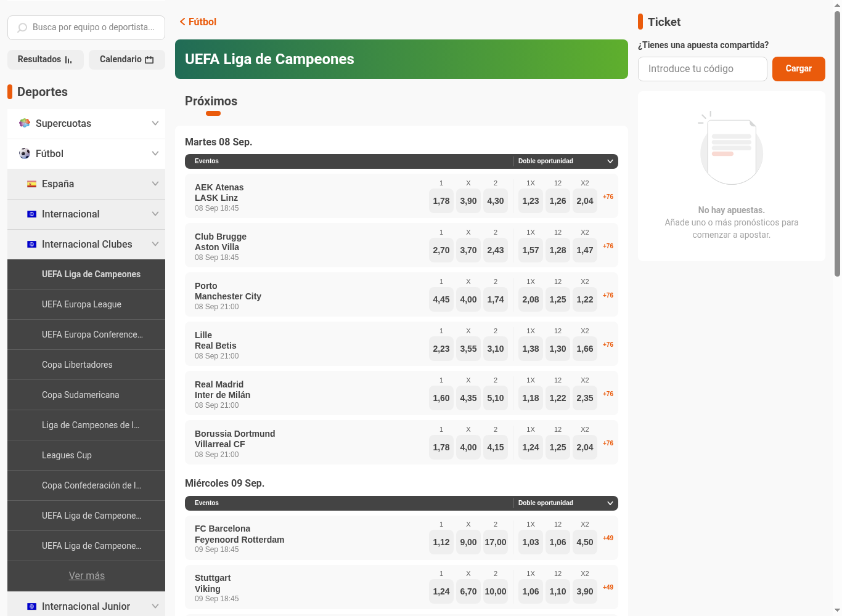Expand the Supercuotas section chevron
Screen dimensions: 842x616
click(x=155, y=123)
